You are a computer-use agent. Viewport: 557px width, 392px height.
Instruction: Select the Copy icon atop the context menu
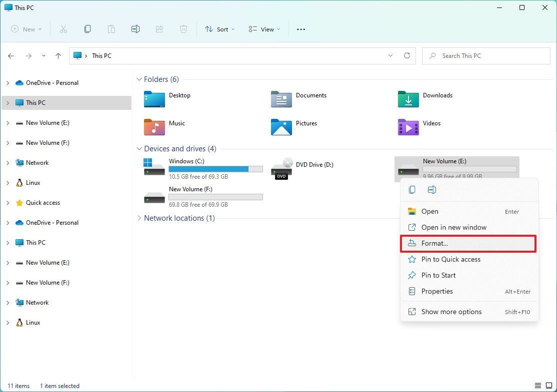point(411,190)
